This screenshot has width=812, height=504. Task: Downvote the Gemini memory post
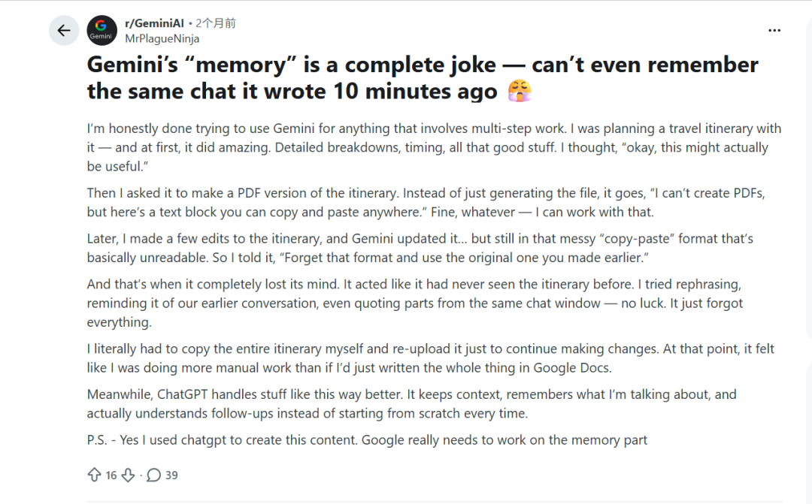(128, 475)
